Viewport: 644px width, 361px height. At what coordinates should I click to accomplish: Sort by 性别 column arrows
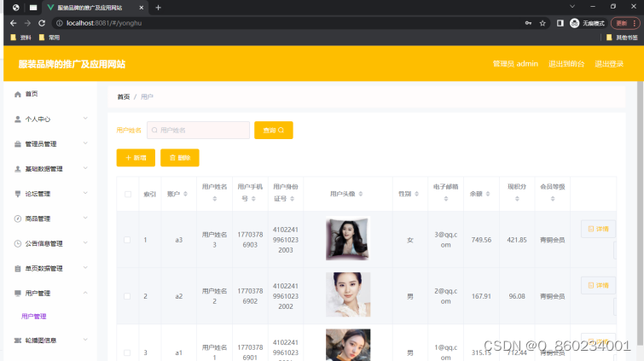click(416, 194)
